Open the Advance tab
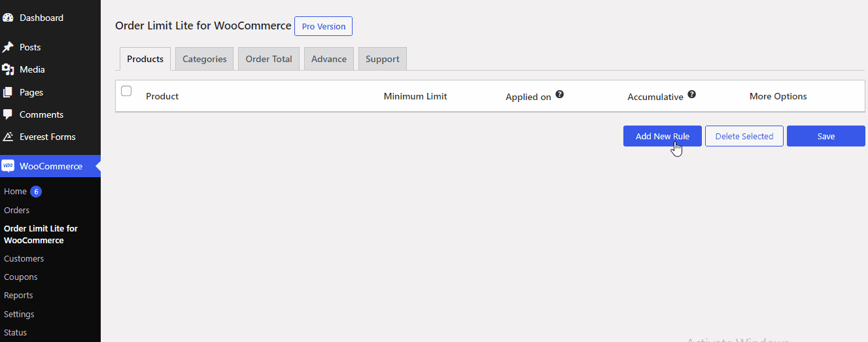The image size is (868, 342). click(x=329, y=59)
